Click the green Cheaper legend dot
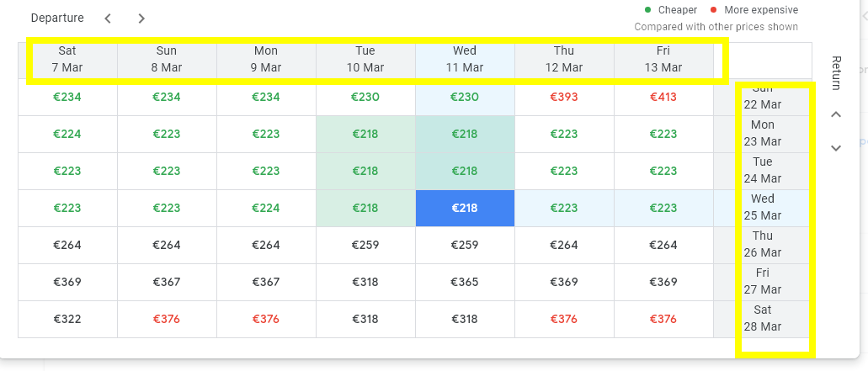 [647, 10]
